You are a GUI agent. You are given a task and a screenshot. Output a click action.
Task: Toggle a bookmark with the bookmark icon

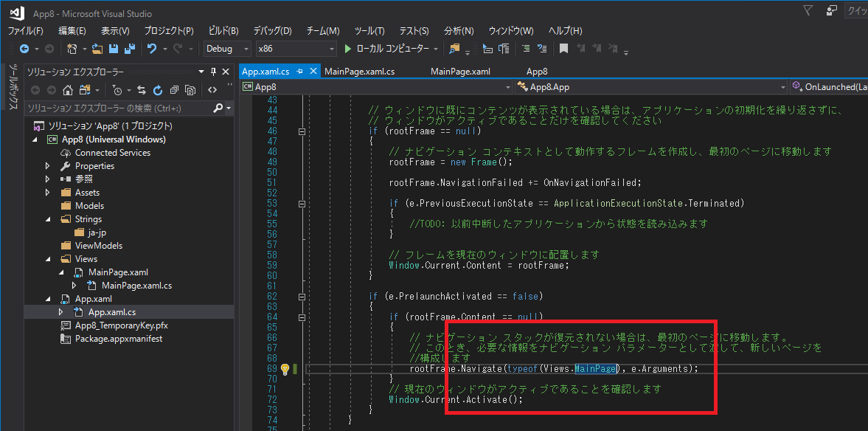[x=563, y=49]
